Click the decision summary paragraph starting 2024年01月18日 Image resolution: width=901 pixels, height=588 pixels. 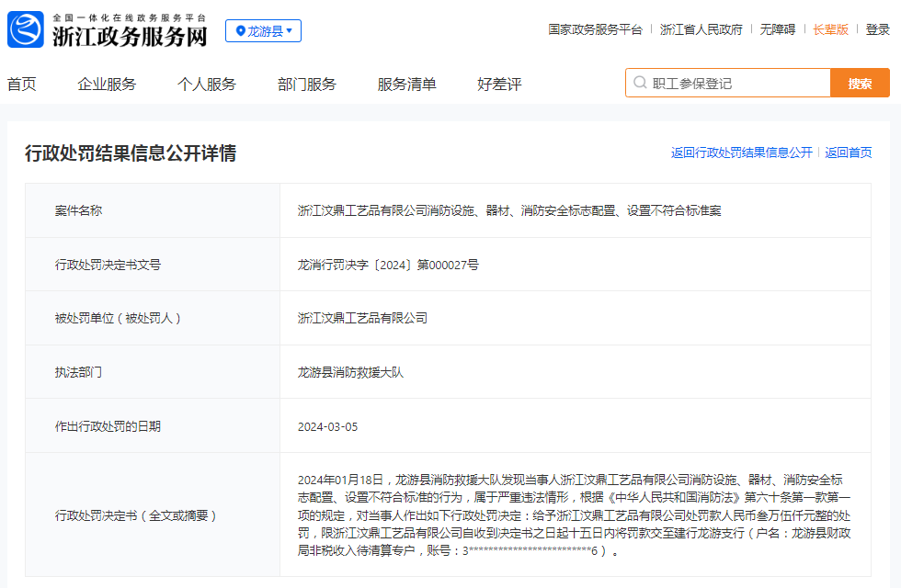(574, 515)
